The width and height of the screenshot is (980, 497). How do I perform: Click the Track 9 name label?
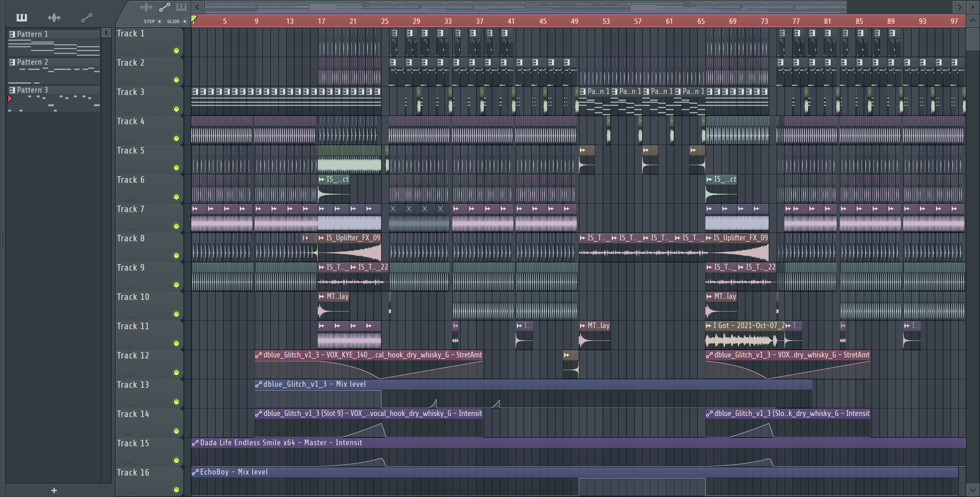pyautogui.click(x=130, y=268)
